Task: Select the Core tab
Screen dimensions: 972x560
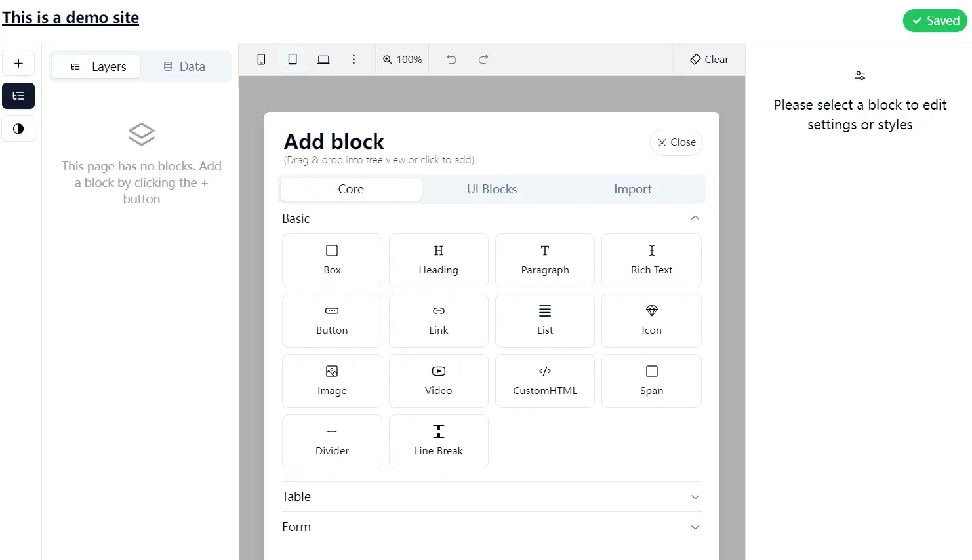Action: coord(351,189)
